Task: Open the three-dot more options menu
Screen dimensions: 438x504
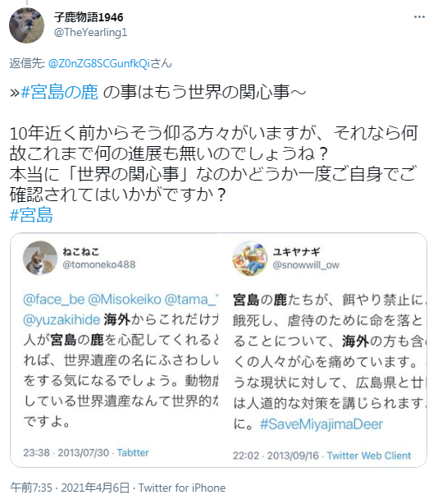Action: click(419, 17)
